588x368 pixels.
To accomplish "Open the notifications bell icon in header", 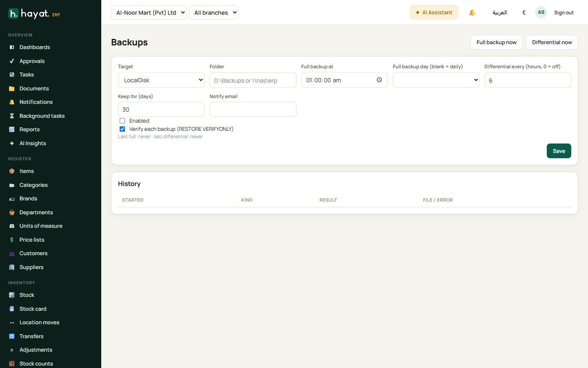I will [x=472, y=13].
